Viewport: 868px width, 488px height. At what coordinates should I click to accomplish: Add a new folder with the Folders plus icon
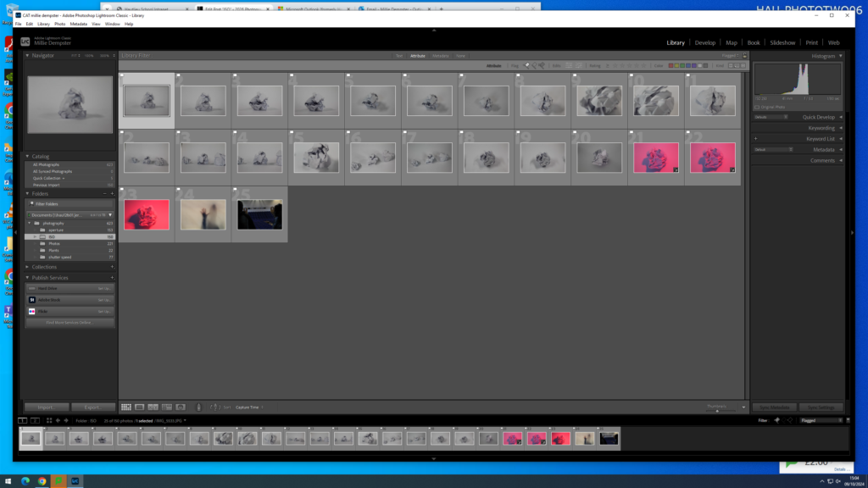click(x=112, y=194)
